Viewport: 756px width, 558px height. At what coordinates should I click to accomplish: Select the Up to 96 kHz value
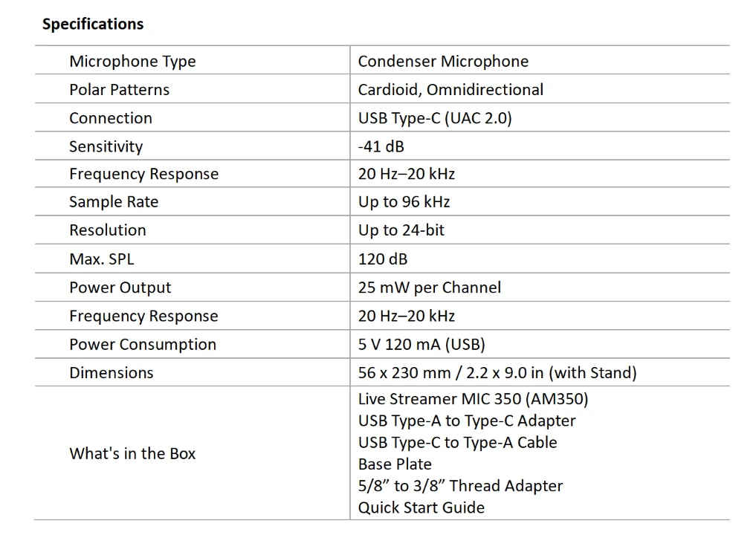[404, 202]
